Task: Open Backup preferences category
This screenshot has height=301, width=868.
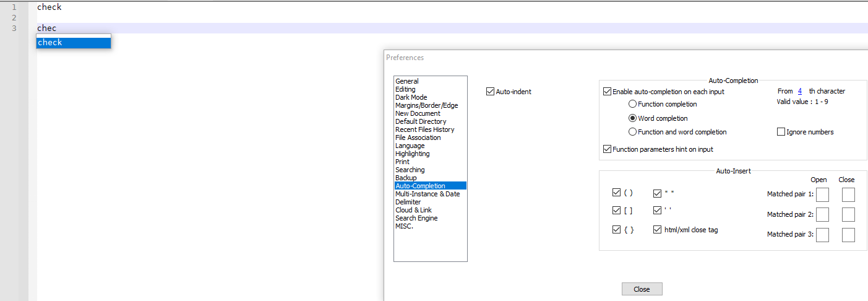Action: (x=406, y=178)
